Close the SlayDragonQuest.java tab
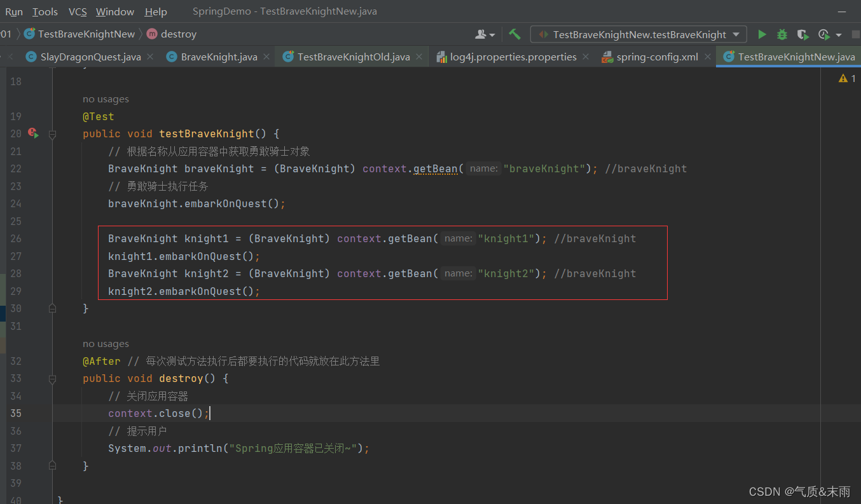The height and width of the screenshot is (504, 861). click(150, 57)
